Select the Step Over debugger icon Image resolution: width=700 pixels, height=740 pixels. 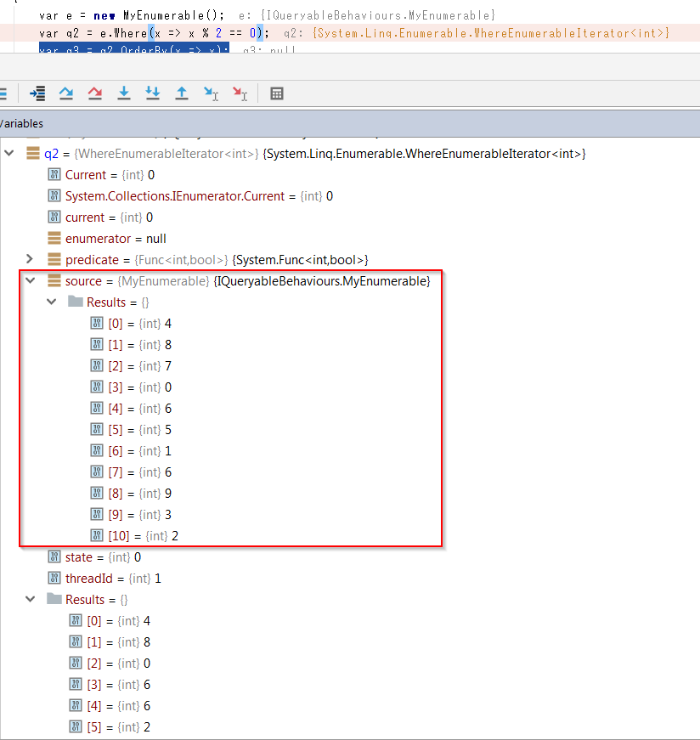(x=66, y=93)
